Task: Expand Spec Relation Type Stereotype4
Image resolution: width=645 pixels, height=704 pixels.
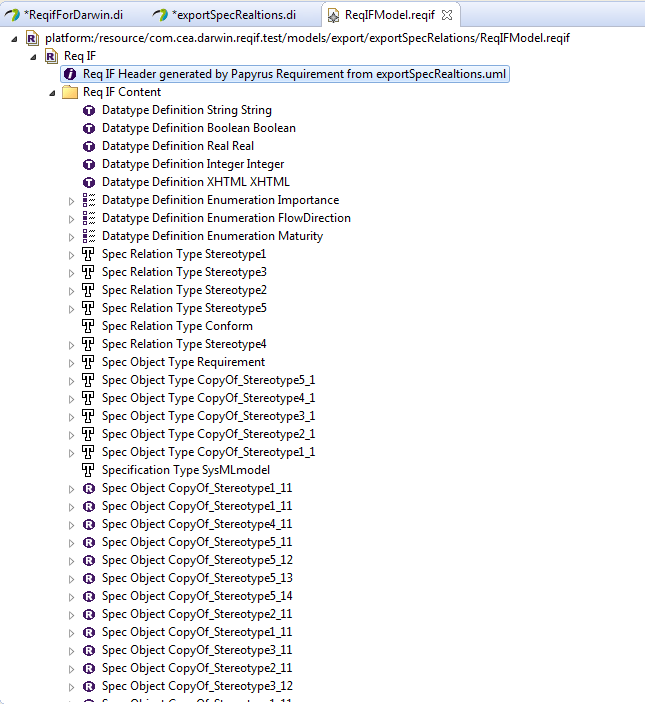Action: coord(71,345)
